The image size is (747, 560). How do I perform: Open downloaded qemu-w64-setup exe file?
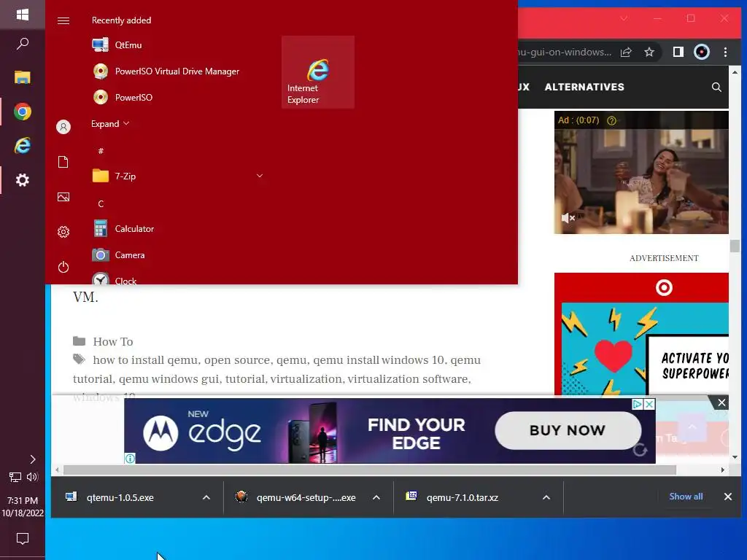click(306, 497)
